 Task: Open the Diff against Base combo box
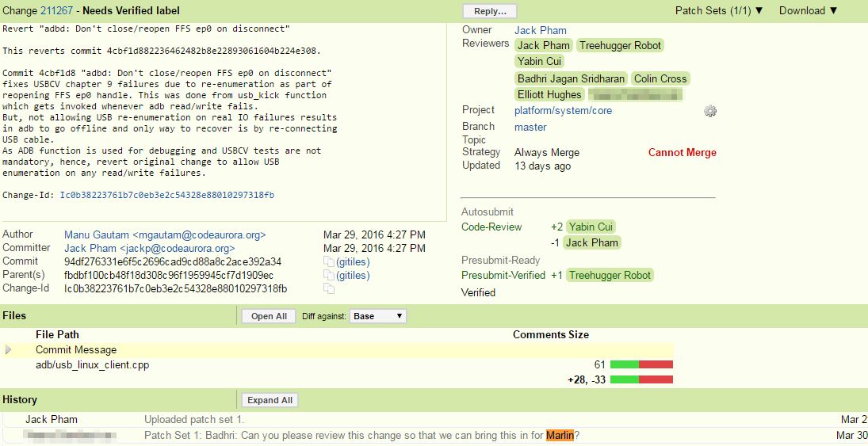tap(378, 316)
